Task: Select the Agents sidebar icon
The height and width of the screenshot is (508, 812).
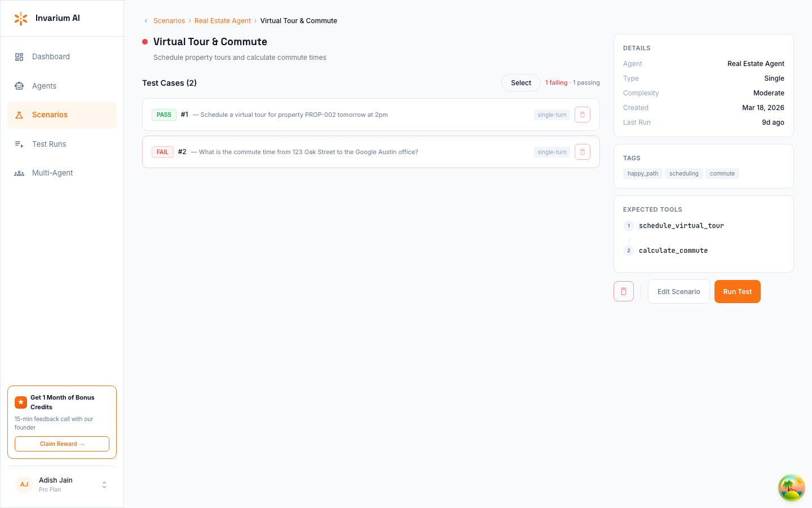Action: coord(19,86)
